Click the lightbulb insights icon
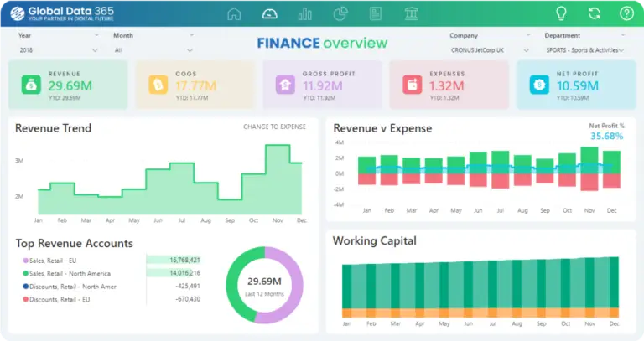The width and height of the screenshot is (644, 341). click(x=562, y=13)
